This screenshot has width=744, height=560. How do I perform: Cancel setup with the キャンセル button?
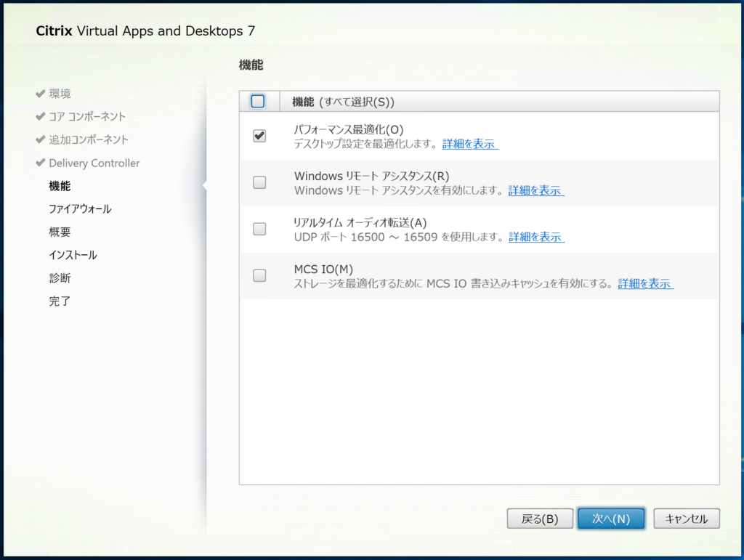pos(687,519)
